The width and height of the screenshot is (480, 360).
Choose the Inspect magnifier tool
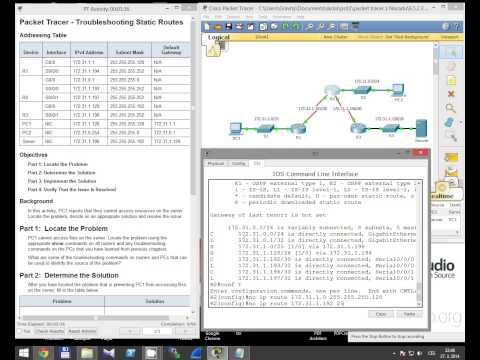[451, 108]
